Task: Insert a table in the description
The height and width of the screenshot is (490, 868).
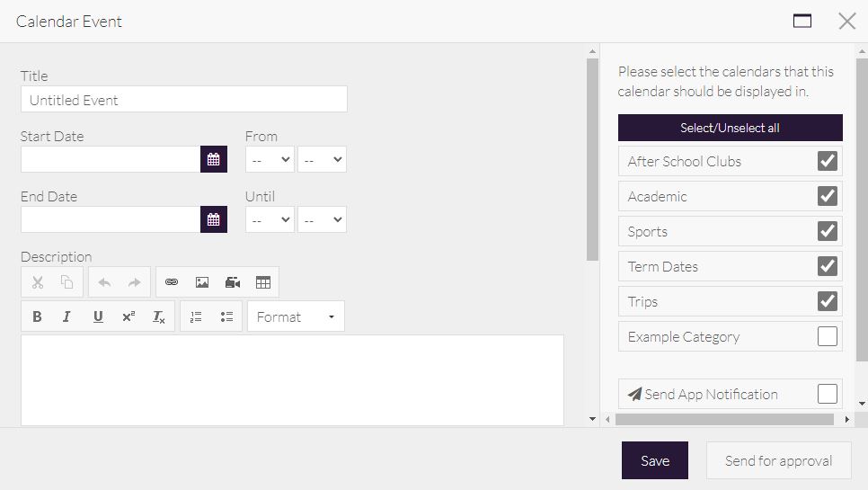Action: point(263,282)
